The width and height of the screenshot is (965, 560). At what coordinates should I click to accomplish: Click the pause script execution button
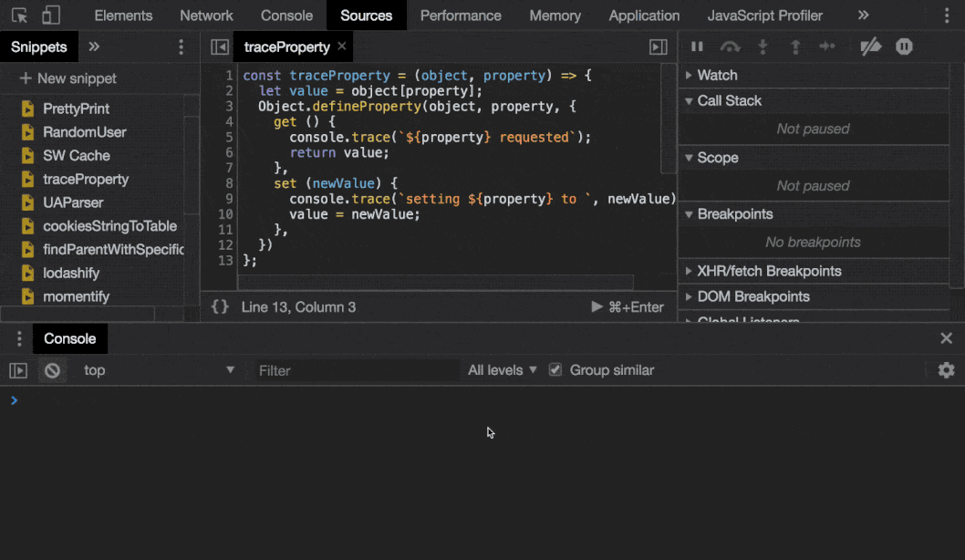click(697, 47)
